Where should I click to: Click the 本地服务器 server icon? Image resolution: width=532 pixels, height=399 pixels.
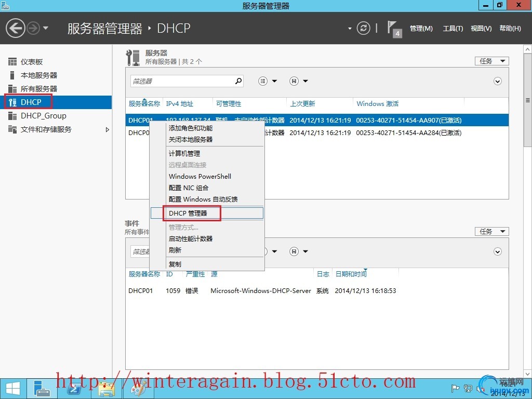point(12,75)
